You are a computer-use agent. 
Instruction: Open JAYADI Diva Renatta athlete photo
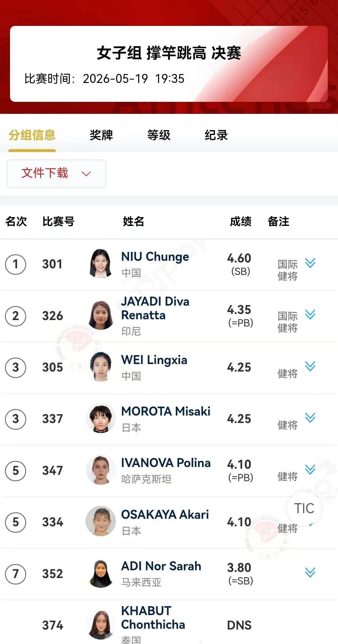[x=101, y=315]
